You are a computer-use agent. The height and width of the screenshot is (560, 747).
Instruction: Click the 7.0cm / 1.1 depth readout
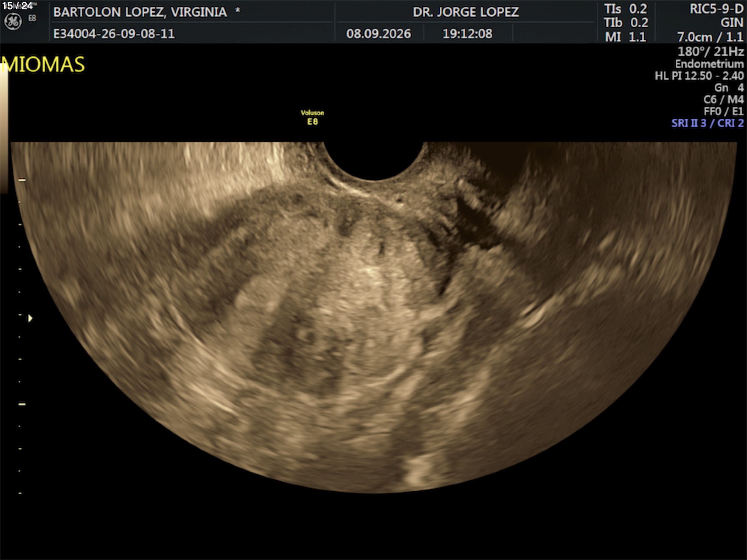point(710,37)
